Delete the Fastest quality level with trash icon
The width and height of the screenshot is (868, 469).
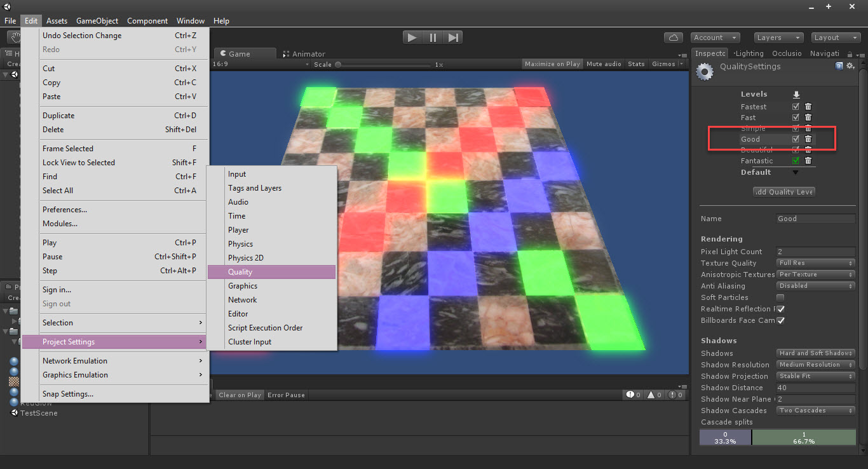click(x=808, y=107)
